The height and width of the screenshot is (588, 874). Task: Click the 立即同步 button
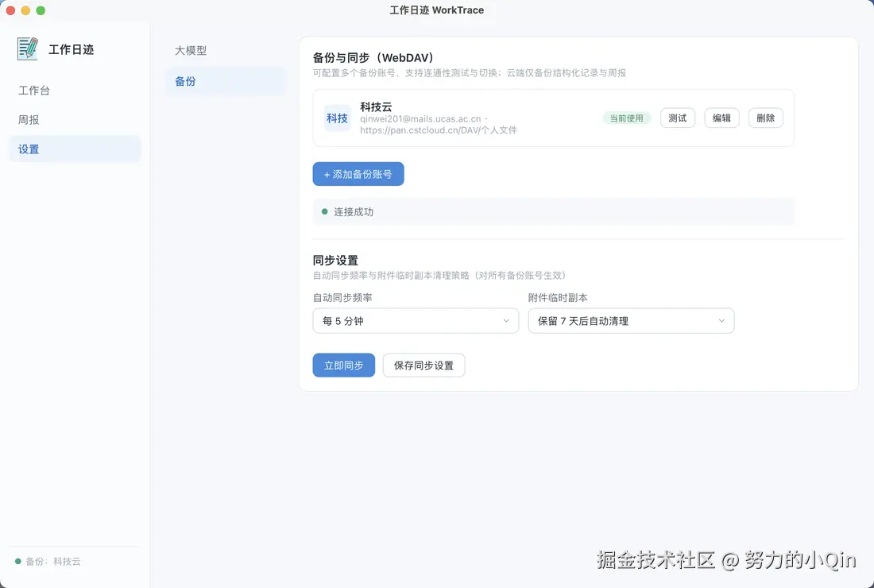(343, 365)
